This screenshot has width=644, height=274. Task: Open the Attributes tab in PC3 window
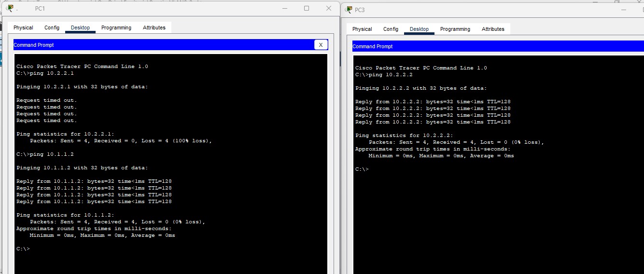pos(493,29)
